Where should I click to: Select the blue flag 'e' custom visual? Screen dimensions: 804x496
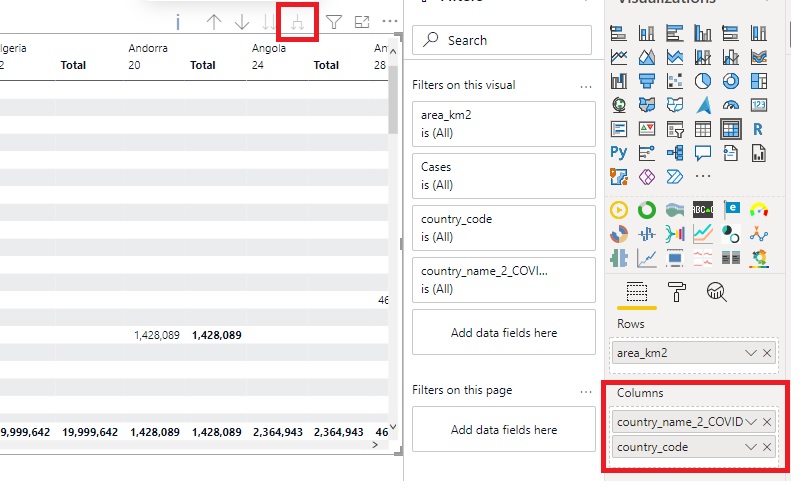[x=731, y=209]
